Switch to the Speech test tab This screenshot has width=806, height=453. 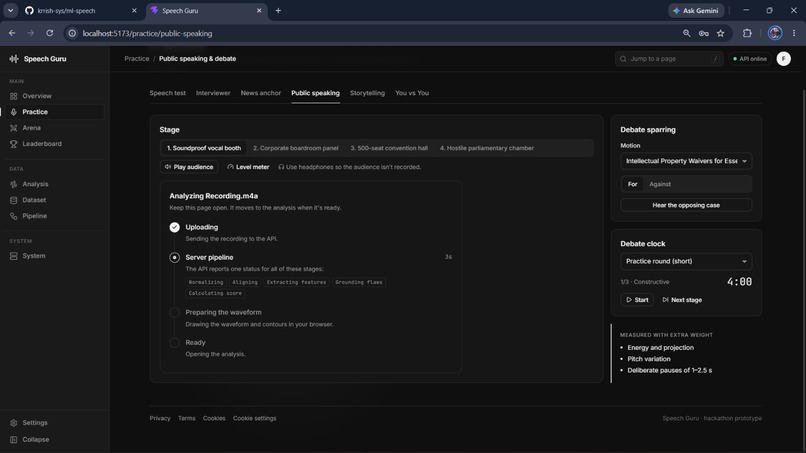pos(168,93)
